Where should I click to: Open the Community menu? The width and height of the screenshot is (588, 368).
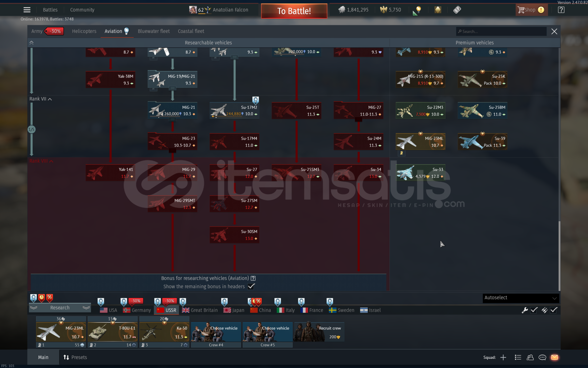(82, 10)
